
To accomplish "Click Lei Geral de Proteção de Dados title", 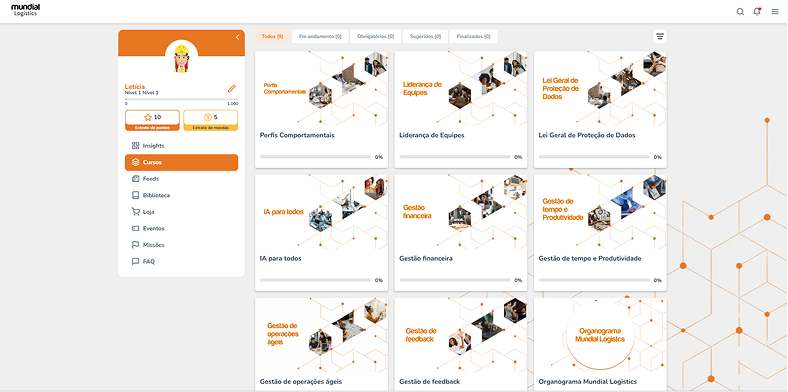I will [587, 135].
